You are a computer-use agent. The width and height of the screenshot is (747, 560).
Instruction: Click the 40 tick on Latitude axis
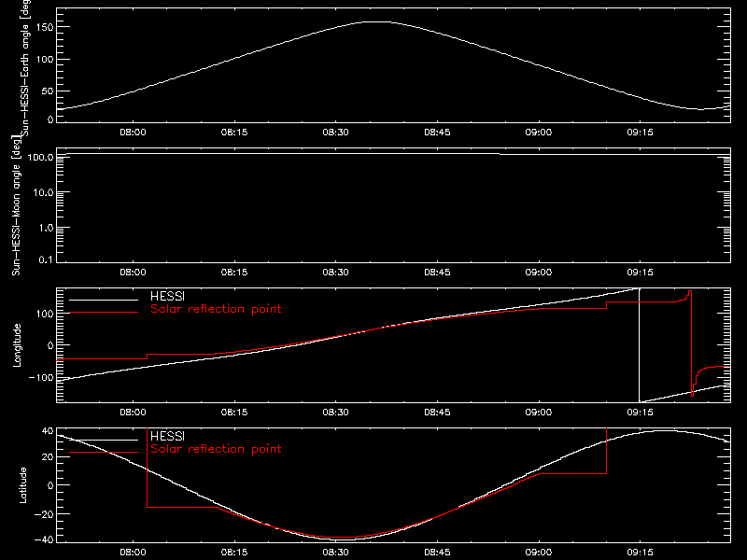48,431
